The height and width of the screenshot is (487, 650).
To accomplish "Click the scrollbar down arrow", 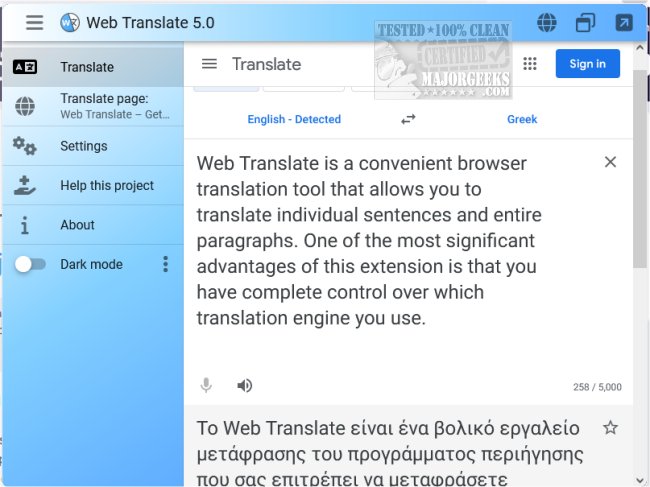I will click(x=640, y=481).
